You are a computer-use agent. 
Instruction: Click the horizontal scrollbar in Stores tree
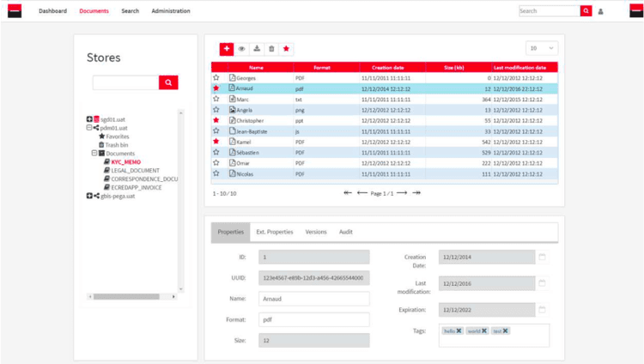click(126, 297)
